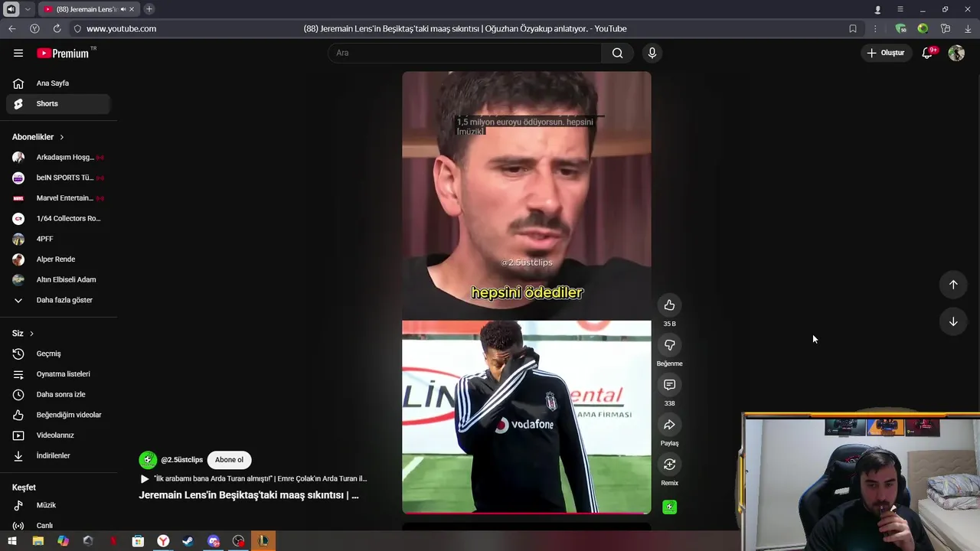Select Ana Sayfa in sidebar

coord(57,83)
